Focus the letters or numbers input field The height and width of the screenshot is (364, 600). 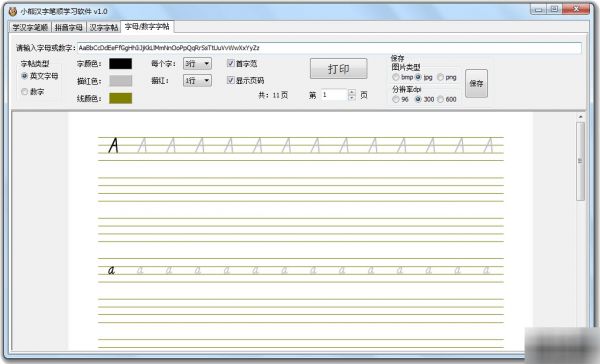[329, 48]
